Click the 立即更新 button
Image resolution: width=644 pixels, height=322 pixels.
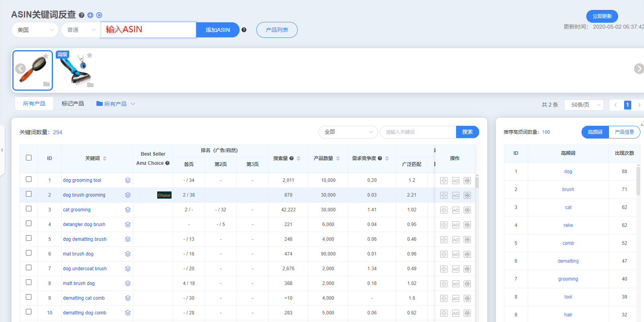pos(602,16)
